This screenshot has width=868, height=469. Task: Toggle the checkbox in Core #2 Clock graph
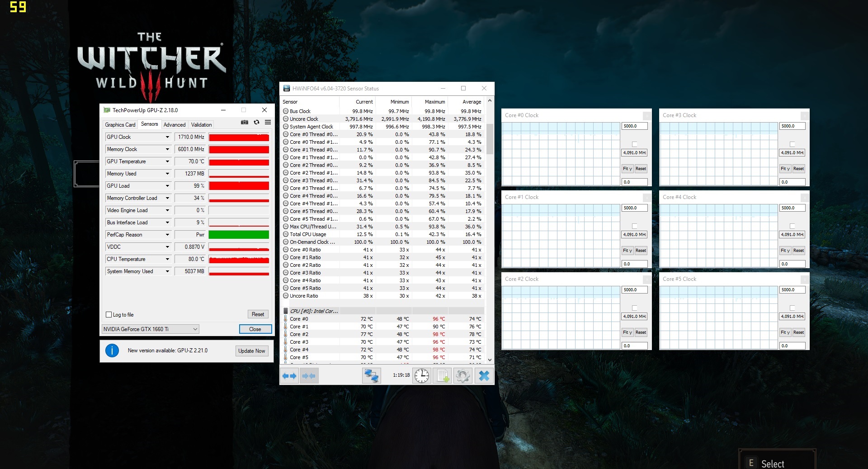[635, 308]
